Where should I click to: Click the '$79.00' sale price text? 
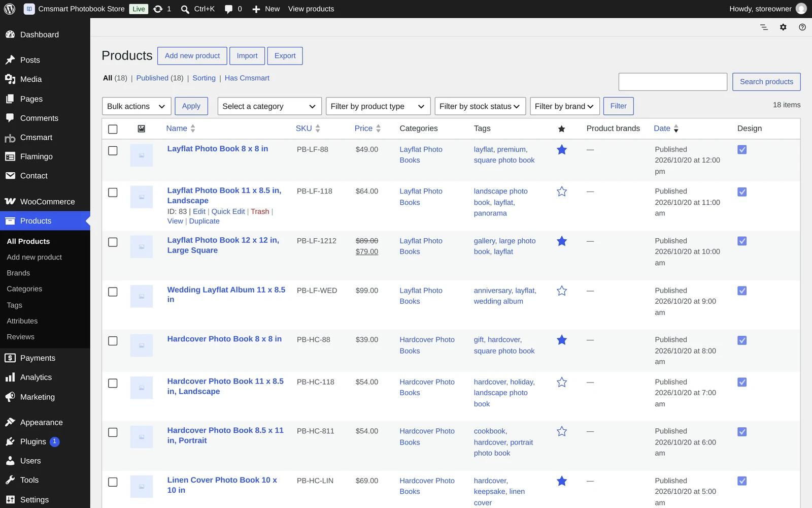367,252
